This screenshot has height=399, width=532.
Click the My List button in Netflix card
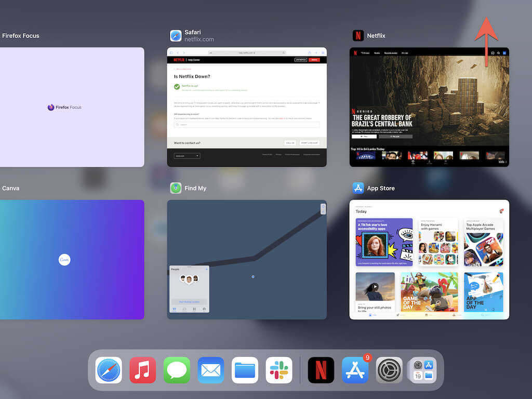(395, 137)
